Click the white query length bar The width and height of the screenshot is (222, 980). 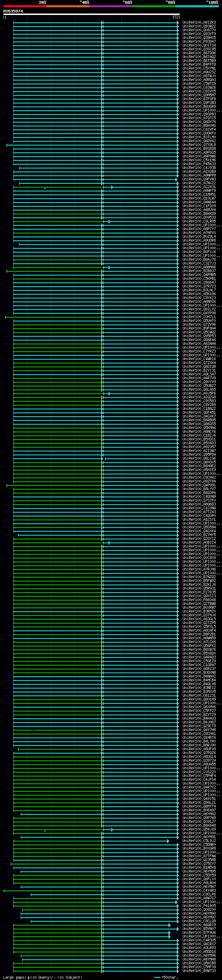pos(92,14)
